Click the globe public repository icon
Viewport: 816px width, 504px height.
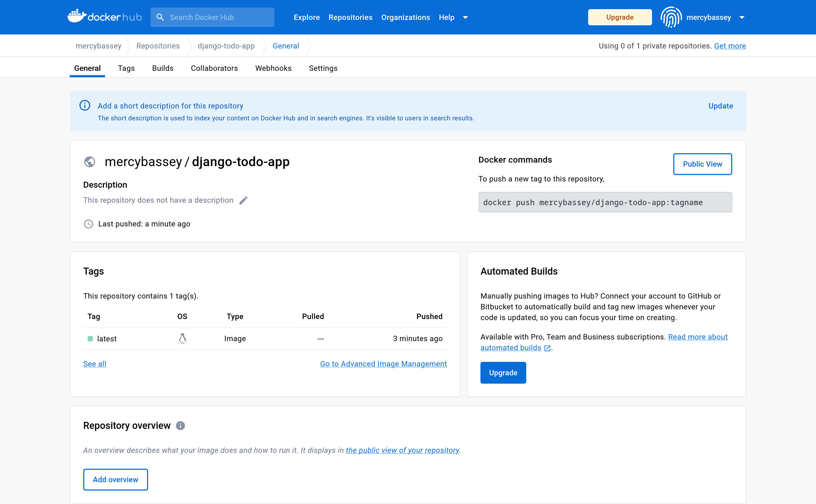90,162
